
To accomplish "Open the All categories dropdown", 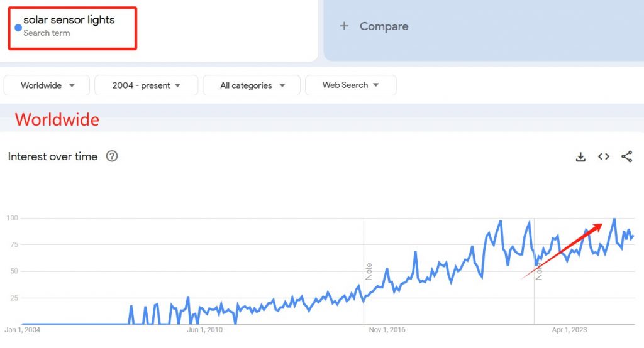I will (x=252, y=85).
